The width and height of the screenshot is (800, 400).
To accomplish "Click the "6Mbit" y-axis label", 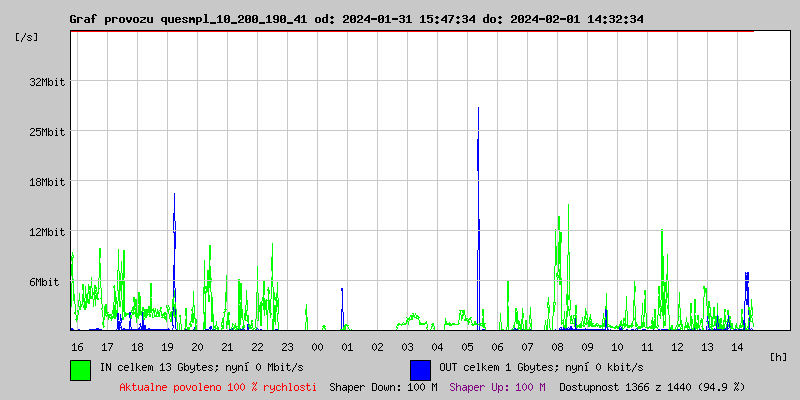I will coord(44,282).
